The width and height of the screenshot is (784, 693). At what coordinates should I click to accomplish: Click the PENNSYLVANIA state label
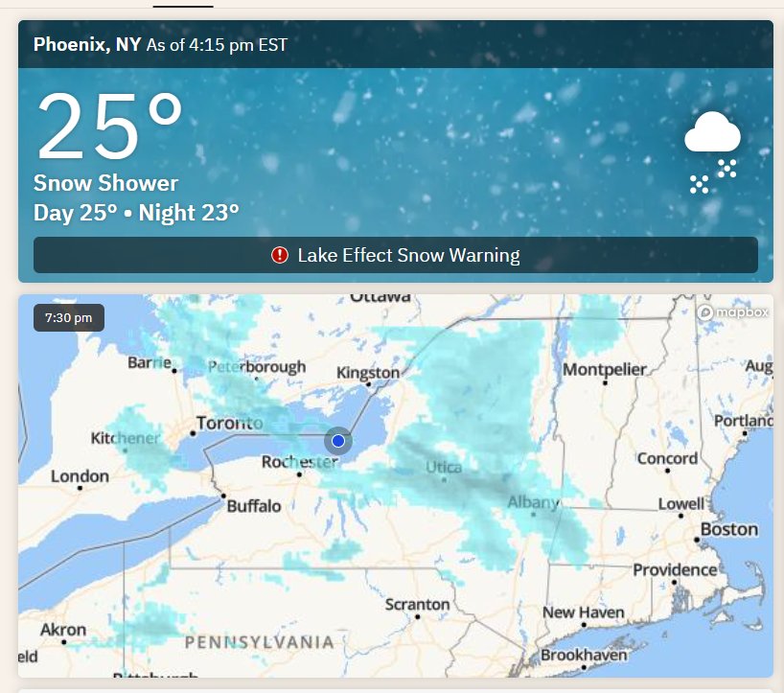point(260,642)
